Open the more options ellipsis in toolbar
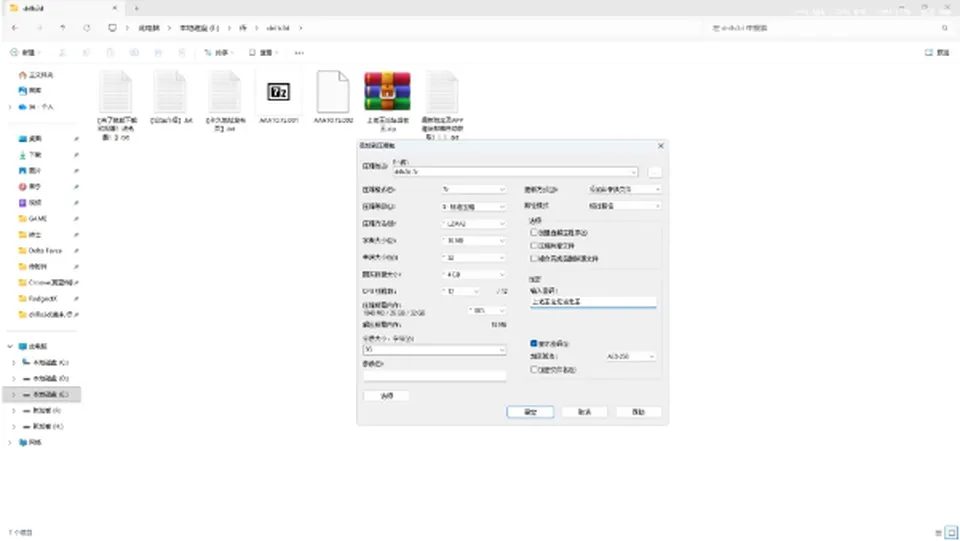Viewport: 960px width, 541px height. coord(299,53)
